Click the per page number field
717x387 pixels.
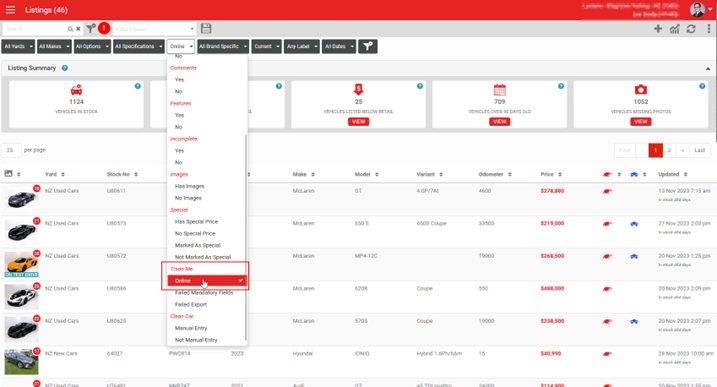[11, 150]
